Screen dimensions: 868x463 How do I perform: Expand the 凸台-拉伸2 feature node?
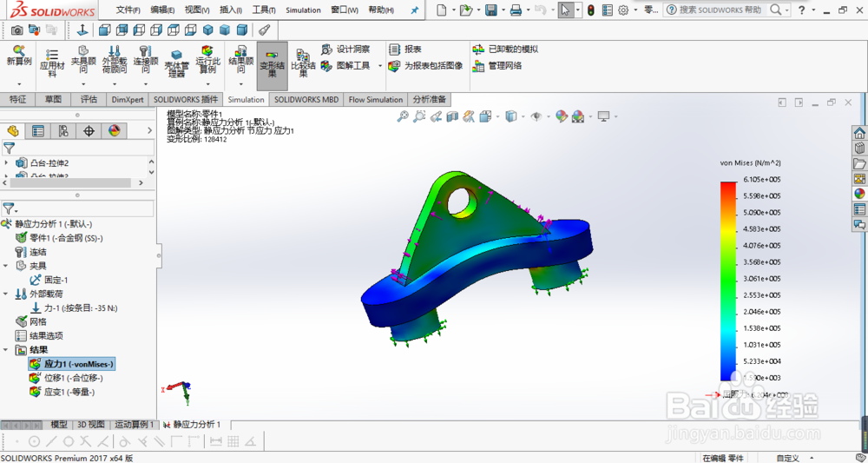[6, 162]
